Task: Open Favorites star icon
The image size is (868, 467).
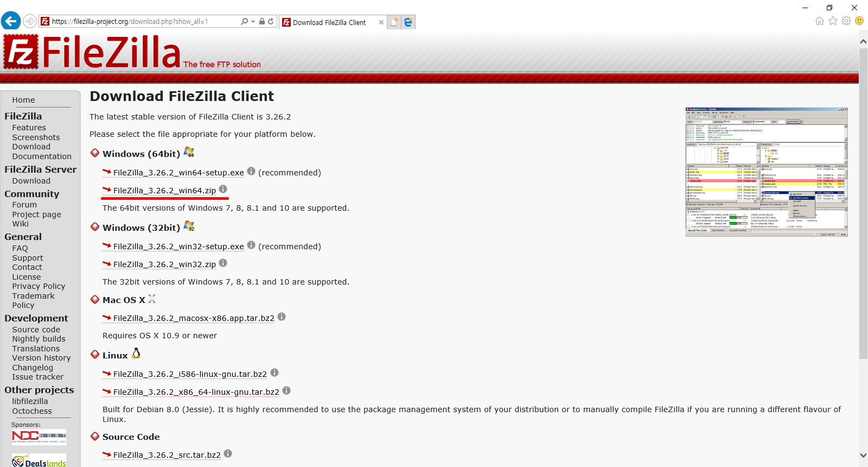Action: coord(833,21)
